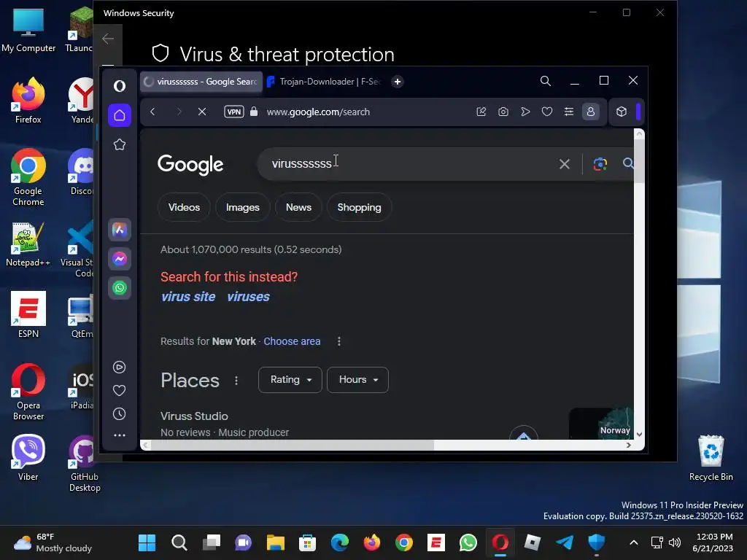Click the lock site-info icon
Screen dimensions: 747x560
[254, 112]
